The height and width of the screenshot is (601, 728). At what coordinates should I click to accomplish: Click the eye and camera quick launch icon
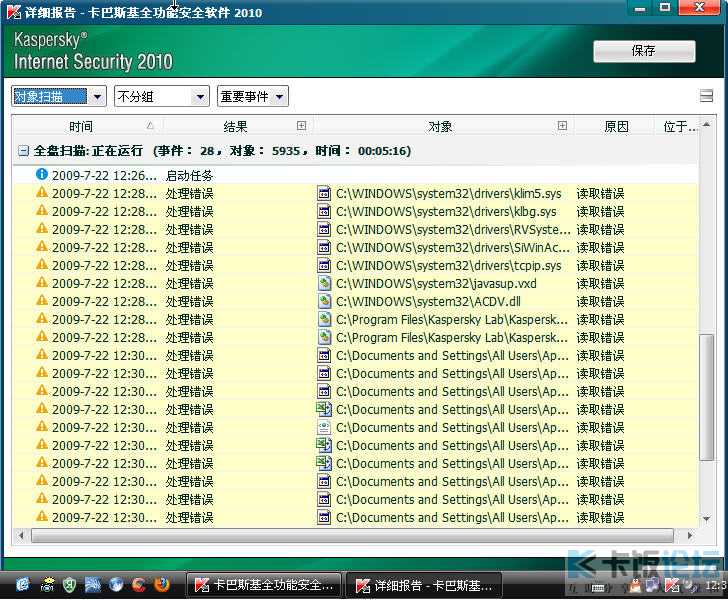click(x=47, y=585)
